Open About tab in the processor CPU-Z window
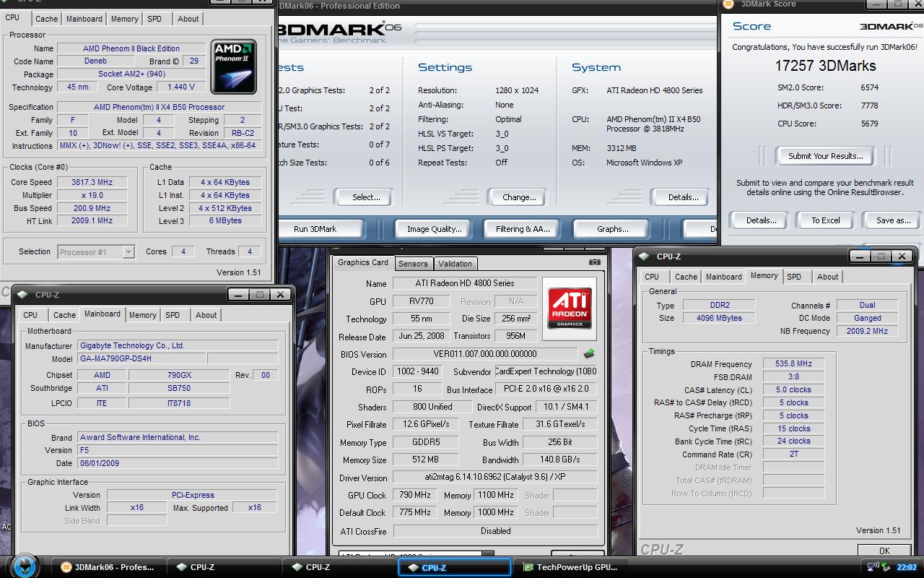The image size is (924, 578). [188, 19]
